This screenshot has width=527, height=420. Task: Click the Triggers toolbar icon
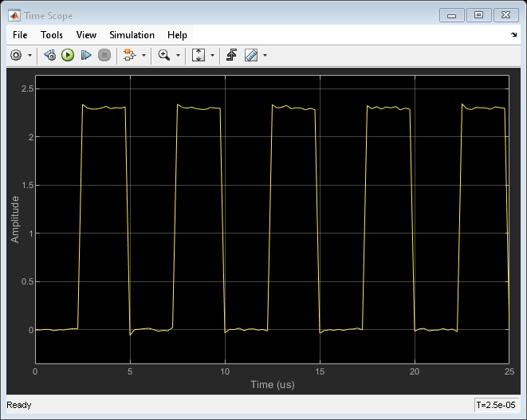(x=232, y=55)
